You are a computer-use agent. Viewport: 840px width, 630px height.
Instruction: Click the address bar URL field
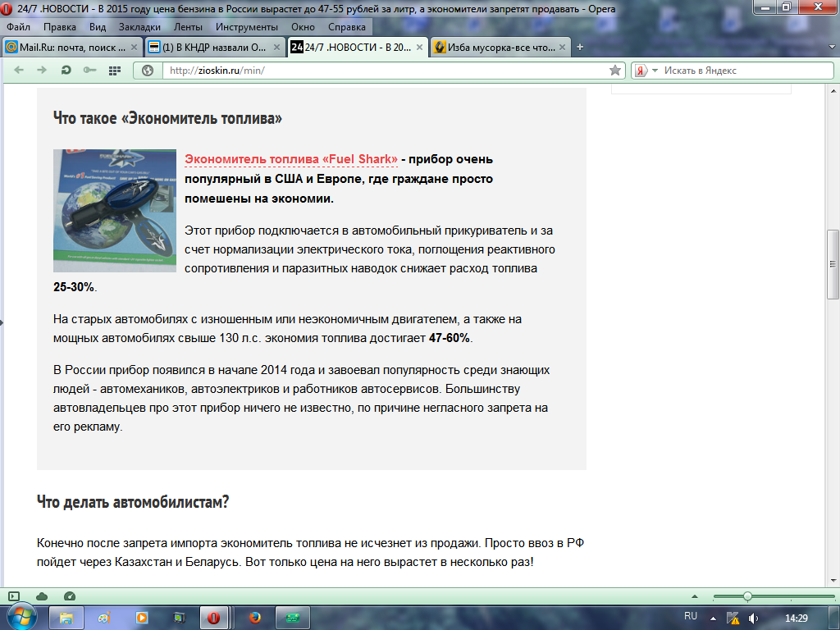tap(386, 71)
